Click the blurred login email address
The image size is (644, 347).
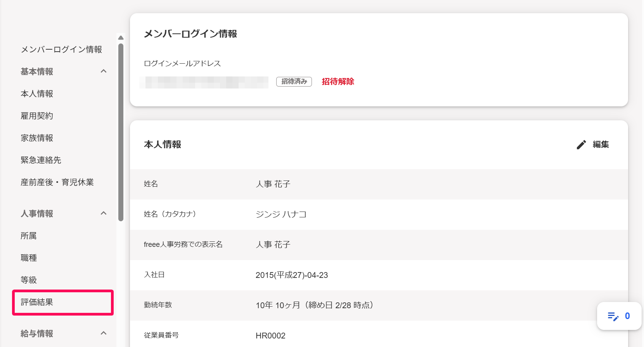(x=204, y=82)
